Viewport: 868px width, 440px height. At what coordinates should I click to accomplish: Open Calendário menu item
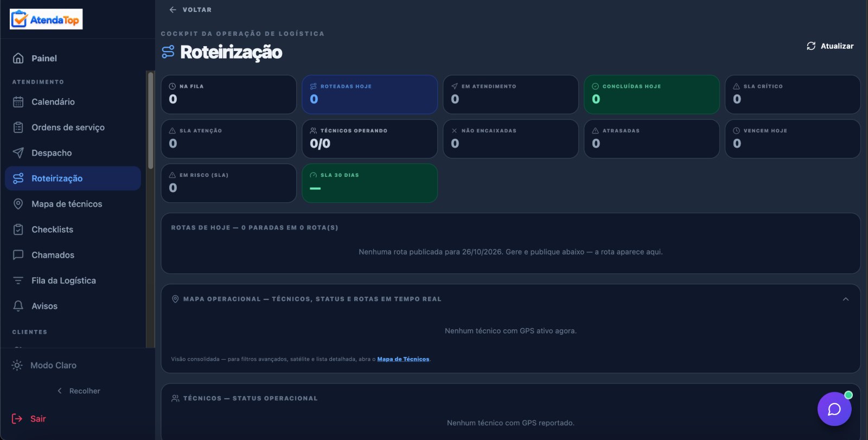pyautogui.click(x=73, y=101)
